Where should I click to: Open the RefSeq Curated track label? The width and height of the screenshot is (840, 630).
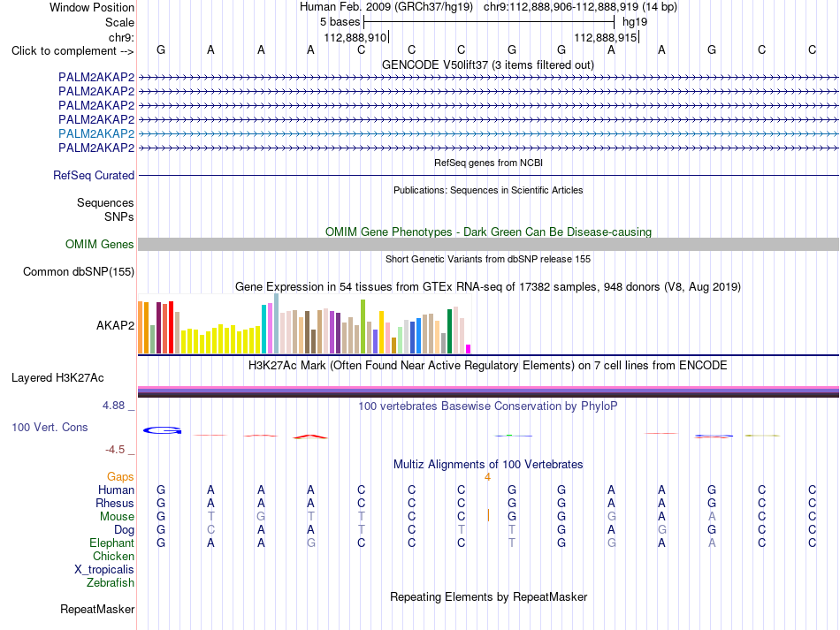coord(93,176)
